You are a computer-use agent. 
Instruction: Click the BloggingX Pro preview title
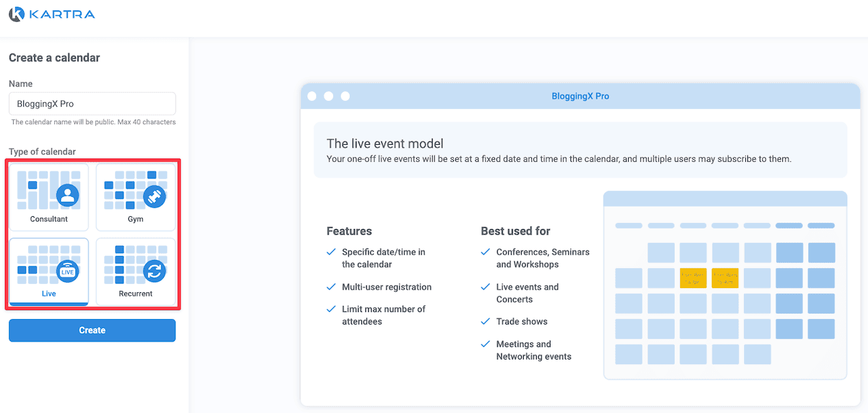[x=580, y=96]
